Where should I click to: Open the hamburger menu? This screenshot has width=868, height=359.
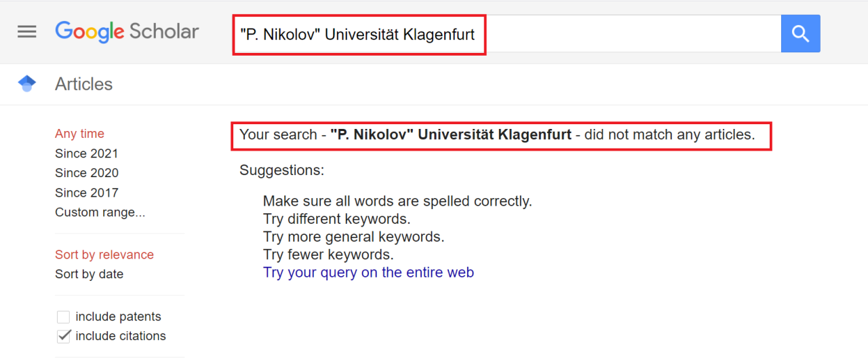tap(27, 32)
